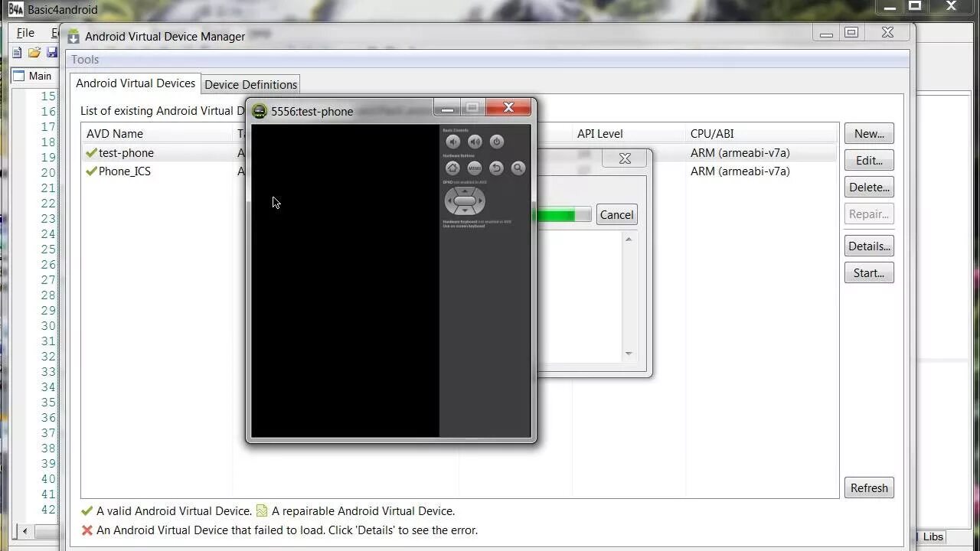Viewport: 980px width, 551px height.
Task: Click the Refresh button
Action: coord(869,488)
